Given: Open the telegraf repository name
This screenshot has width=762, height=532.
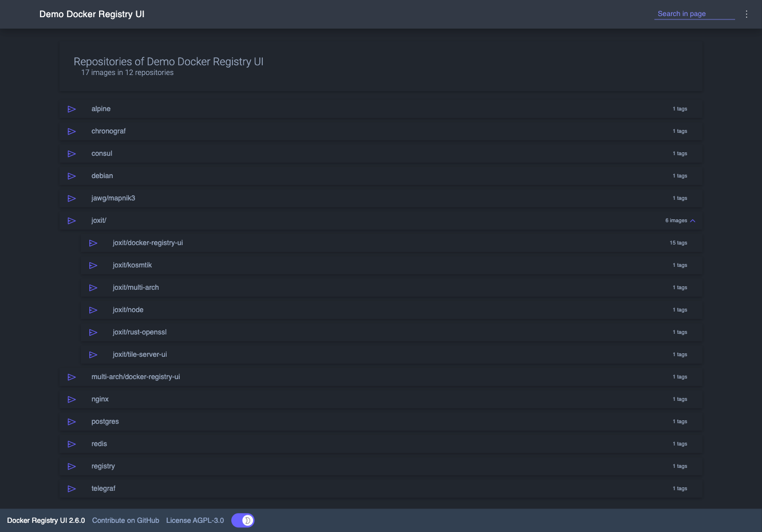Looking at the screenshot, I should coord(104,488).
